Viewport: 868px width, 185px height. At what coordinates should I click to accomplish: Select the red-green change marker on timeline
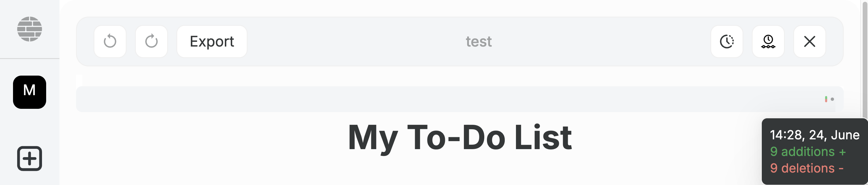click(x=826, y=99)
